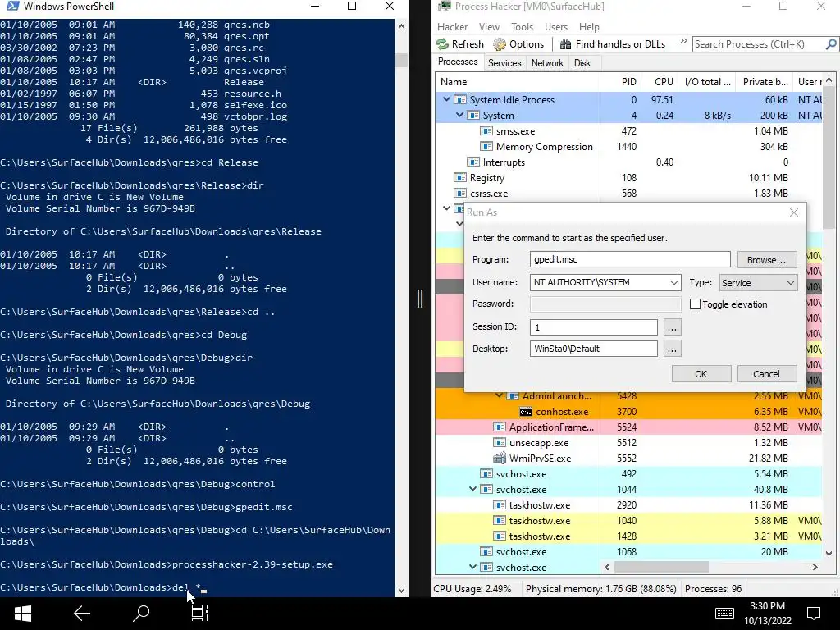Click the Desktop ellipsis button
Viewport: 840px width, 630px height.
[672, 349]
